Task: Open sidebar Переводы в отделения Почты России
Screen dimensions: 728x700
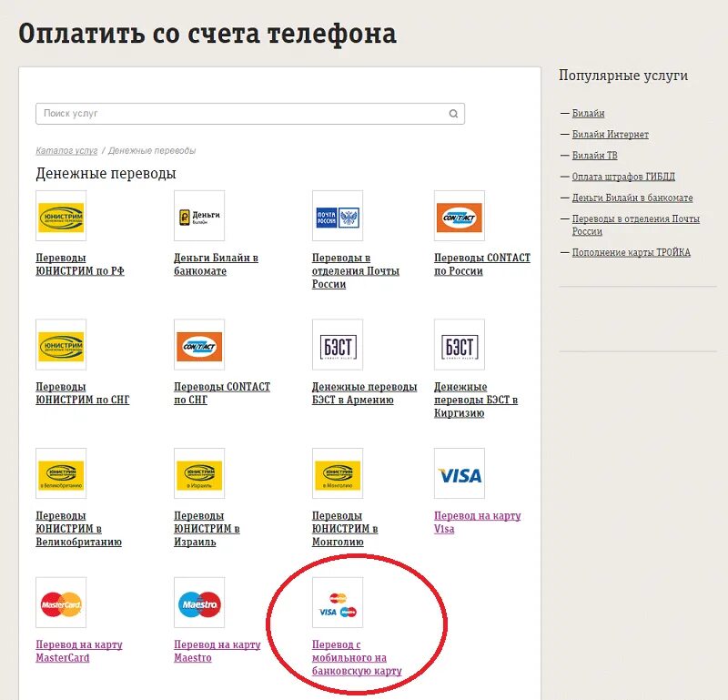Action: pos(635,225)
